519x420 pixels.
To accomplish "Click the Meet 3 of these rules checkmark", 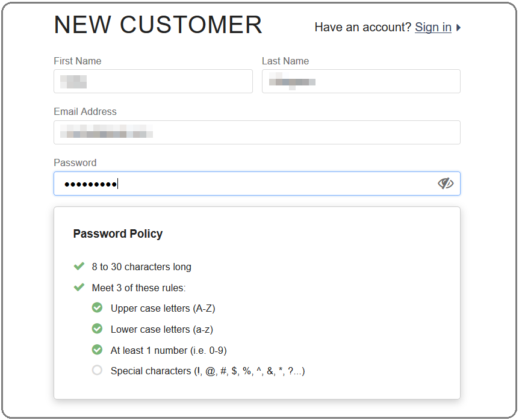I will coord(79,287).
